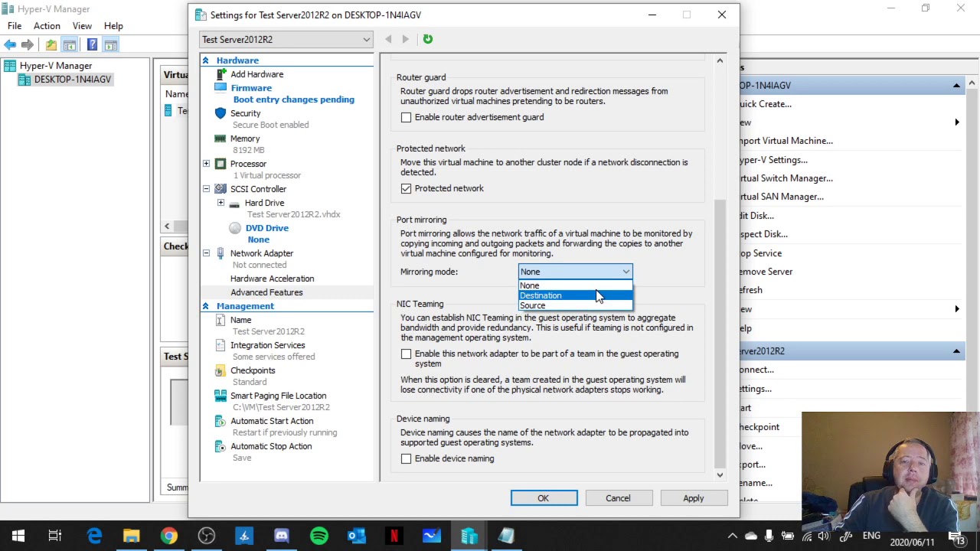Click the Apply button
The width and height of the screenshot is (980, 551).
(x=693, y=498)
